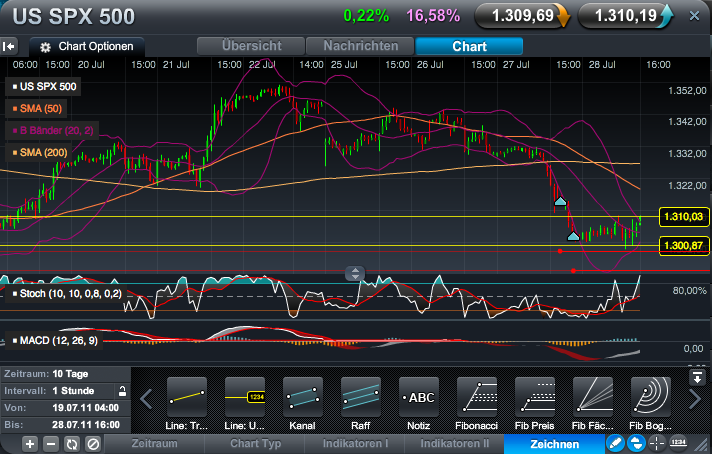Click the upper red line's left handle dot
The image size is (712, 454).
(560, 251)
